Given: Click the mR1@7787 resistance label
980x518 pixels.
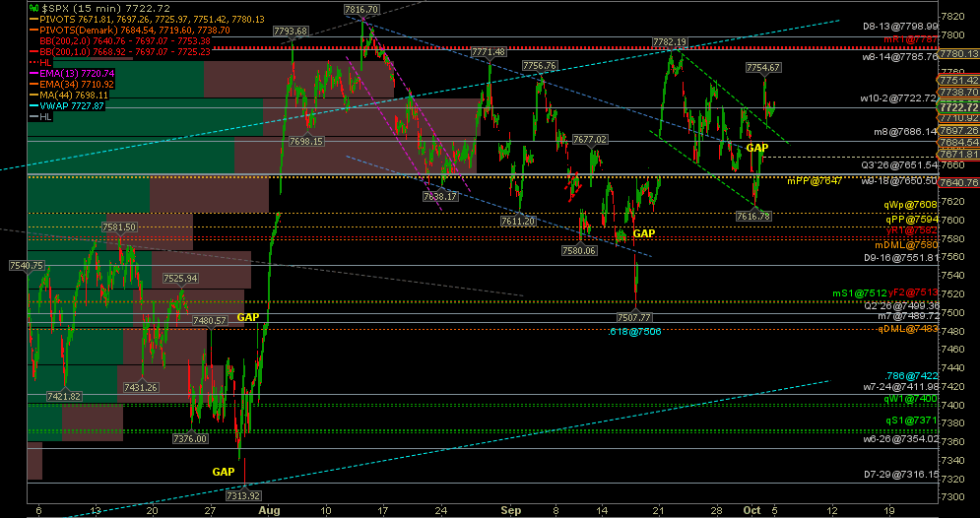Looking at the screenshot, I should click(911, 39).
